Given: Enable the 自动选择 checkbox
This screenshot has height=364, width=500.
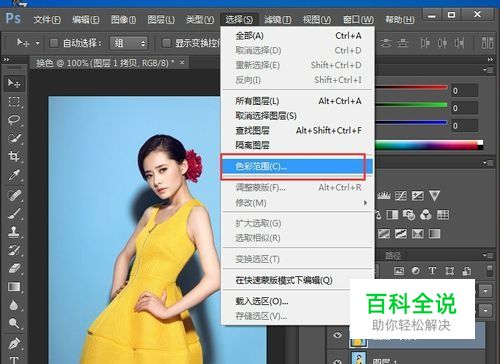Looking at the screenshot, I should click(54, 43).
